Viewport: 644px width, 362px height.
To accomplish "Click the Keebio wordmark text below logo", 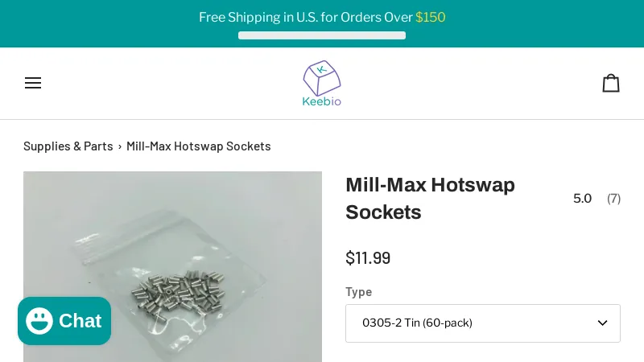I will click(321, 101).
